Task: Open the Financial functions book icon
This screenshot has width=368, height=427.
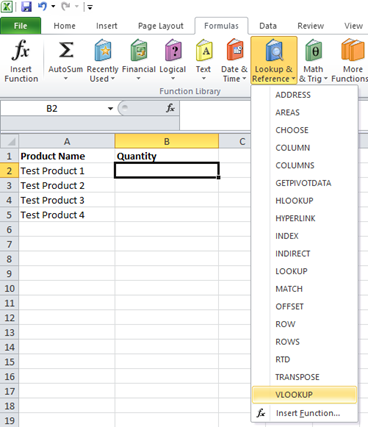Action: (x=139, y=50)
